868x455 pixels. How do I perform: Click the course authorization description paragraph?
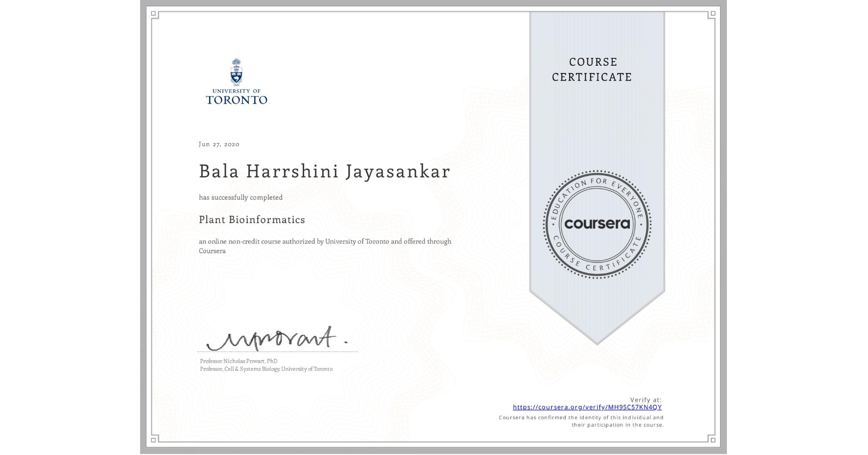(x=325, y=246)
